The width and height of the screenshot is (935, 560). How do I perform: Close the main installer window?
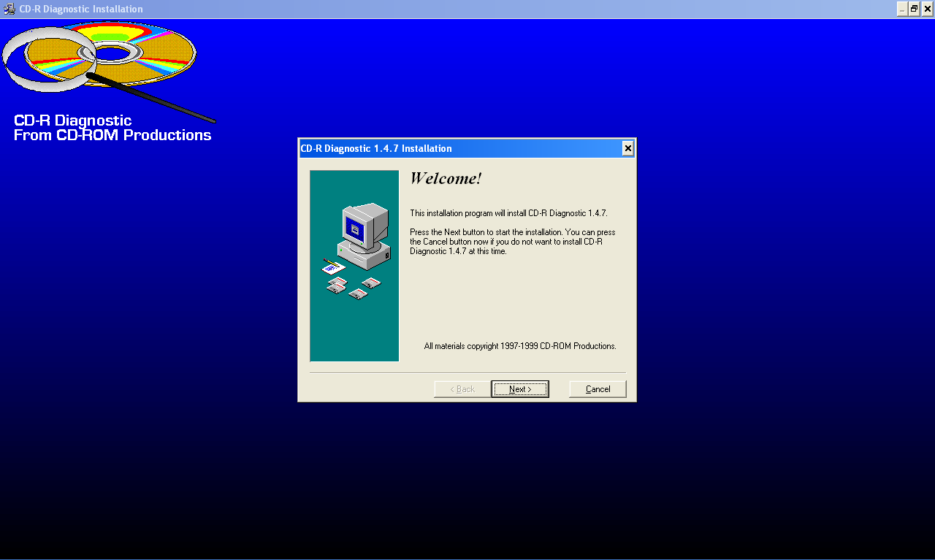click(x=927, y=9)
